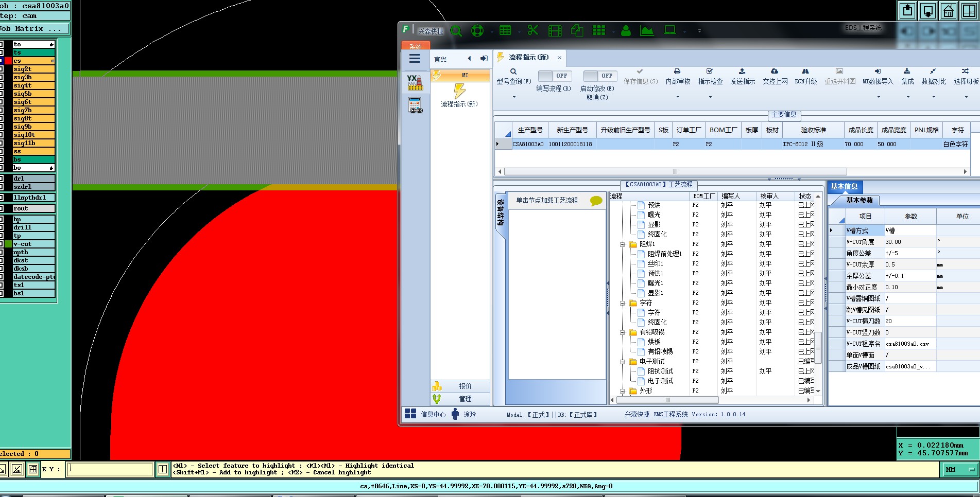Open the MM units dropdown
The width and height of the screenshot is (980, 497).
click(960, 469)
